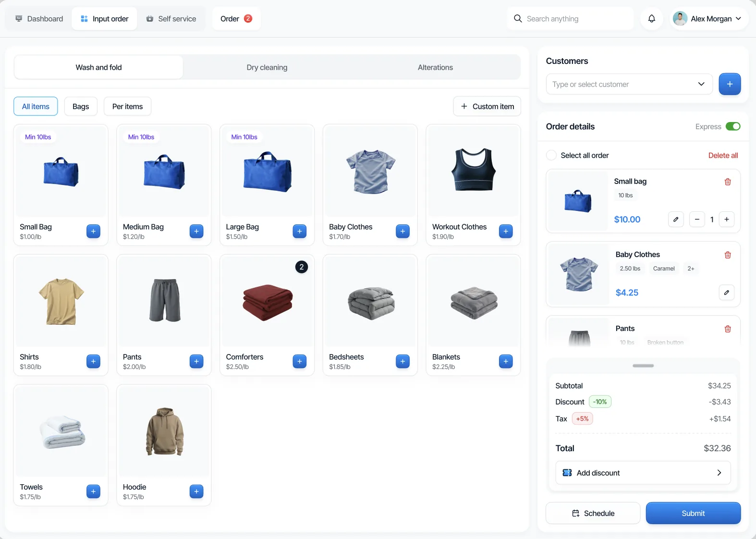Viewport: 756px width, 539px height.
Task: Add Bedsheets with plus button
Action: click(x=402, y=361)
